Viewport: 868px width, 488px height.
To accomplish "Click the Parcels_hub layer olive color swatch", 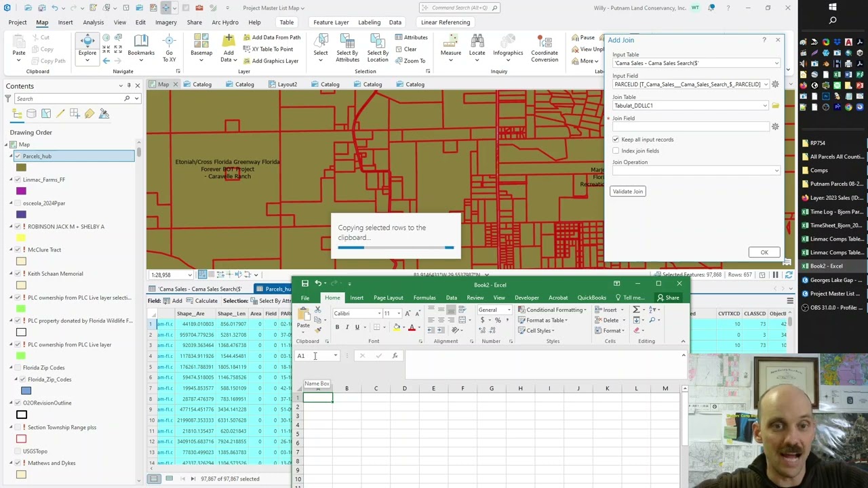I will (x=21, y=168).
